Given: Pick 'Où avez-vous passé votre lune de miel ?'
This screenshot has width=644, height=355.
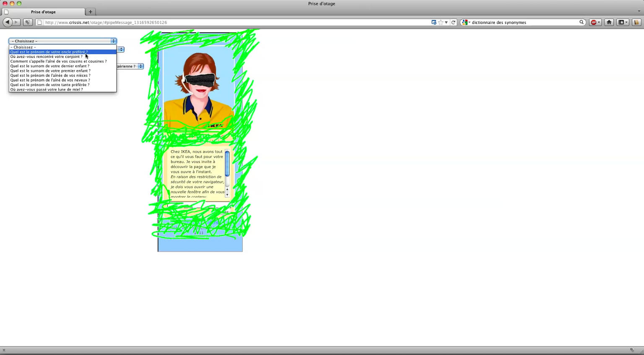Looking at the screenshot, I should (46, 89).
